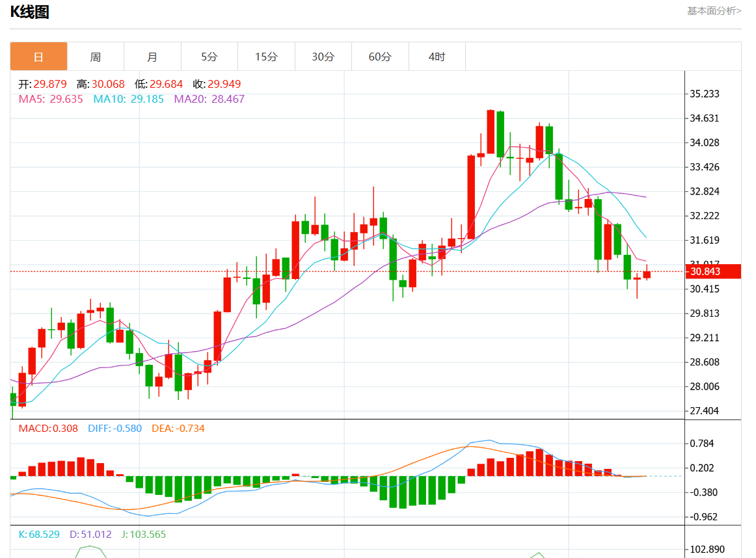This screenshot has height=558, width=756.
Task: Click the 32.222 price axis label
Action: click(x=705, y=216)
